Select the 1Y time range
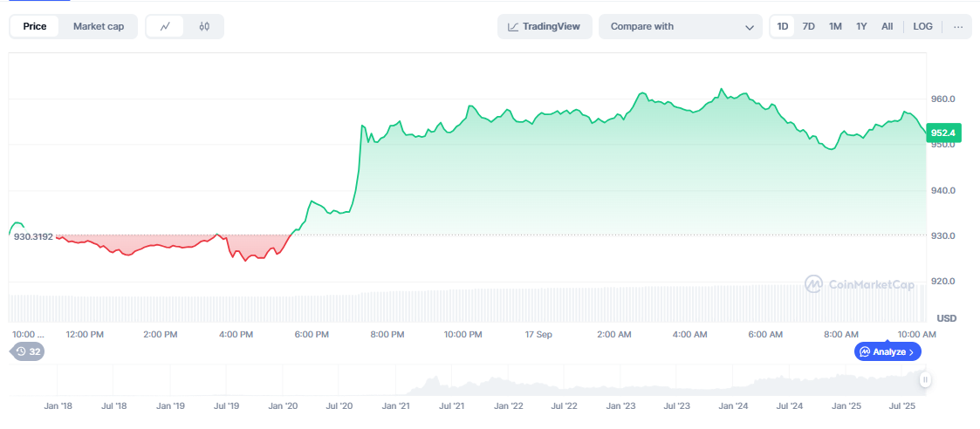This screenshot has width=980, height=429. [x=861, y=26]
